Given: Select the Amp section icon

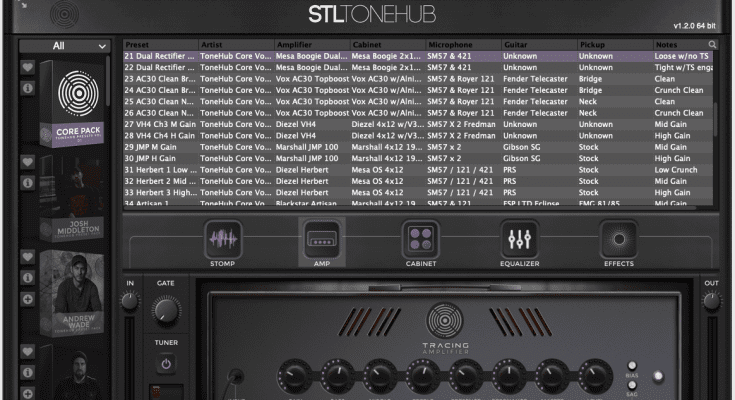Looking at the screenshot, I should [x=322, y=241].
